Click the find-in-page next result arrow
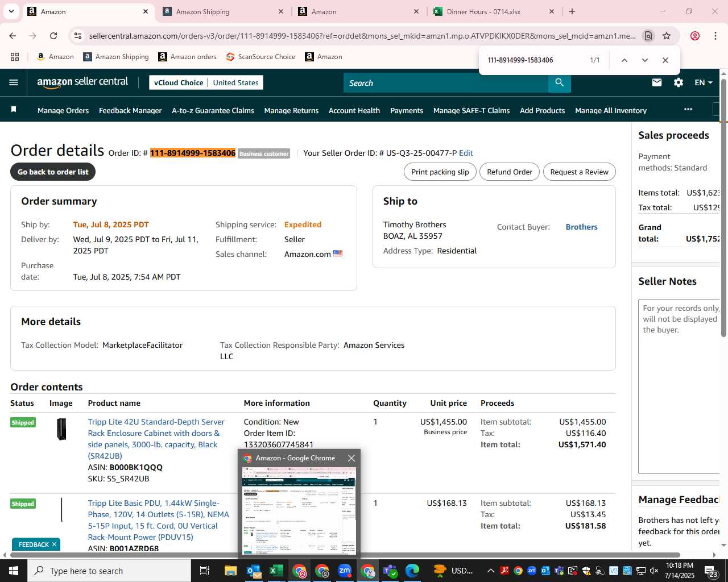The image size is (728, 582). tap(645, 60)
